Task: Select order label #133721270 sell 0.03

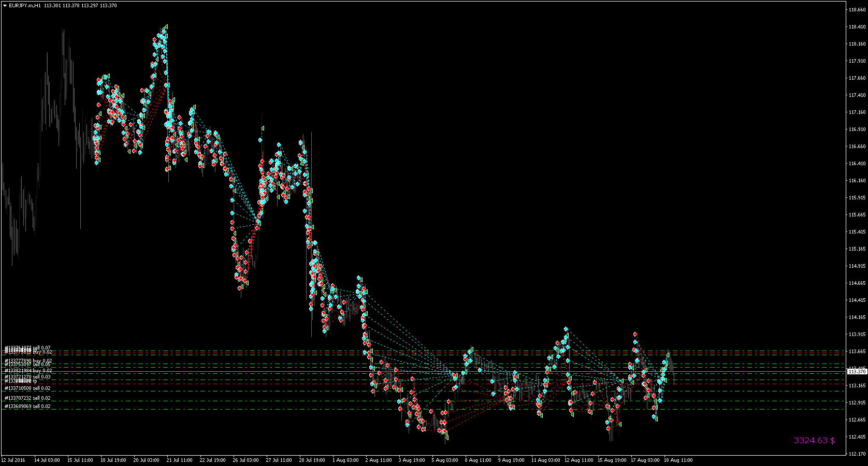Action: point(27,377)
